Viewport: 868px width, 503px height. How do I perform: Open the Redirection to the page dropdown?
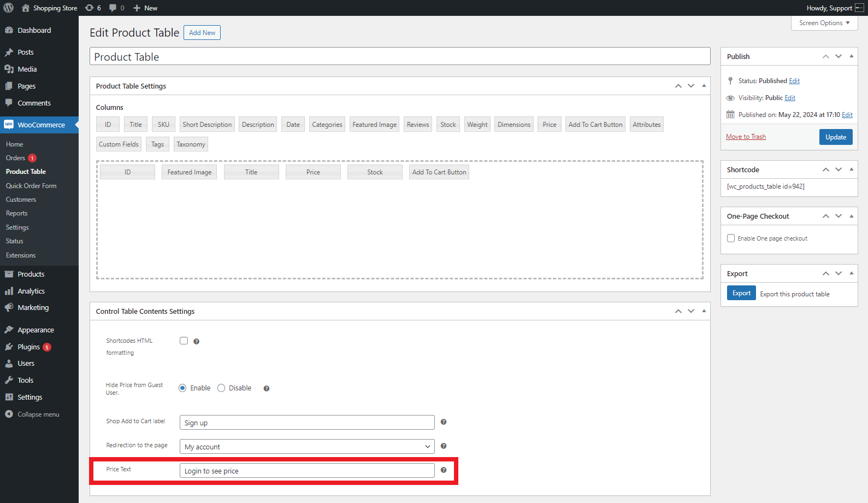point(307,447)
